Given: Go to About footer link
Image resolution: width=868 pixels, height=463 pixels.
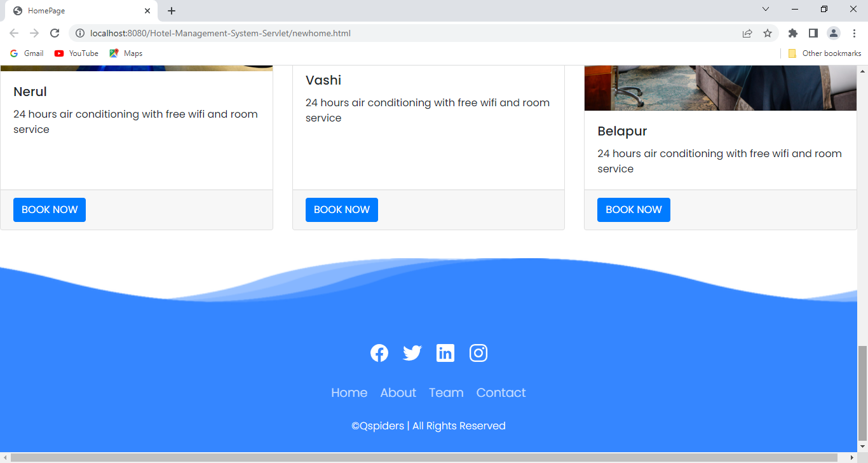Looking at the screenshot, I should [x=398, y=392].
